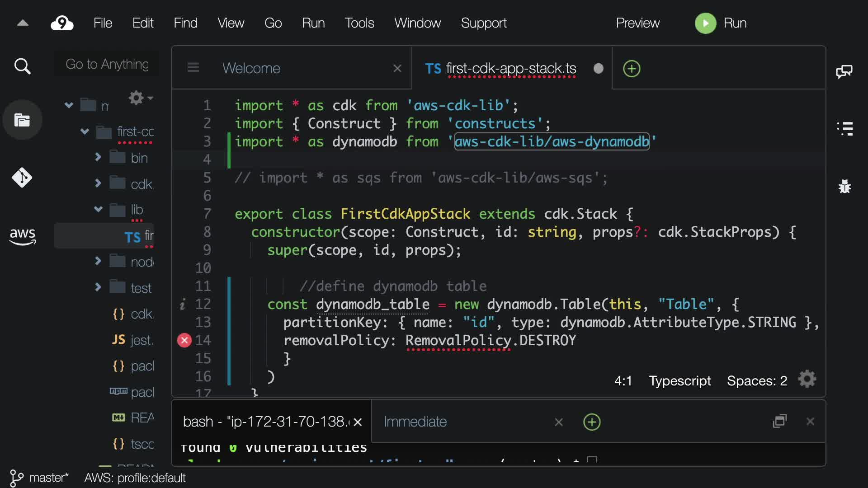868x488 pixels.
Task: Open the Tools menu
Action: (359, 23)
